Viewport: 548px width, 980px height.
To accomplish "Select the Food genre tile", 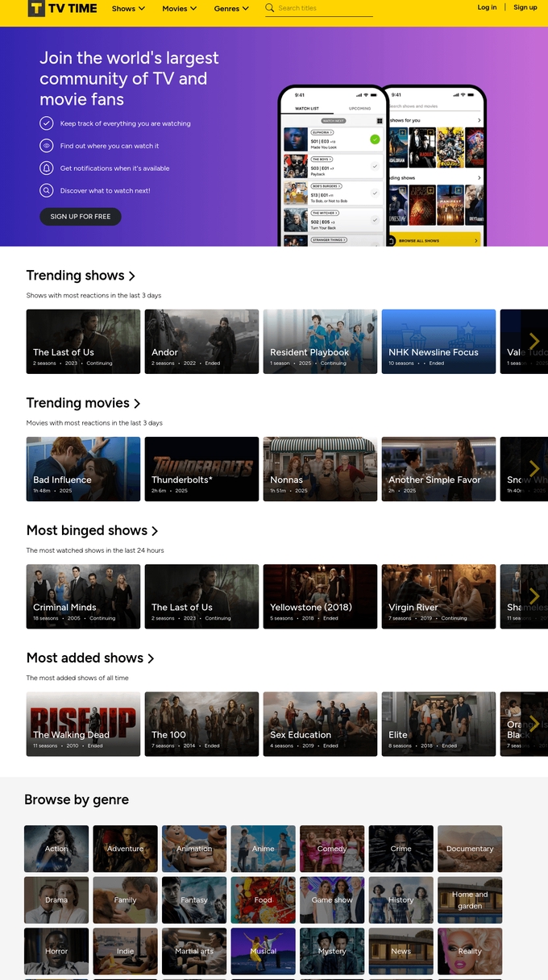I will point(263,900).
